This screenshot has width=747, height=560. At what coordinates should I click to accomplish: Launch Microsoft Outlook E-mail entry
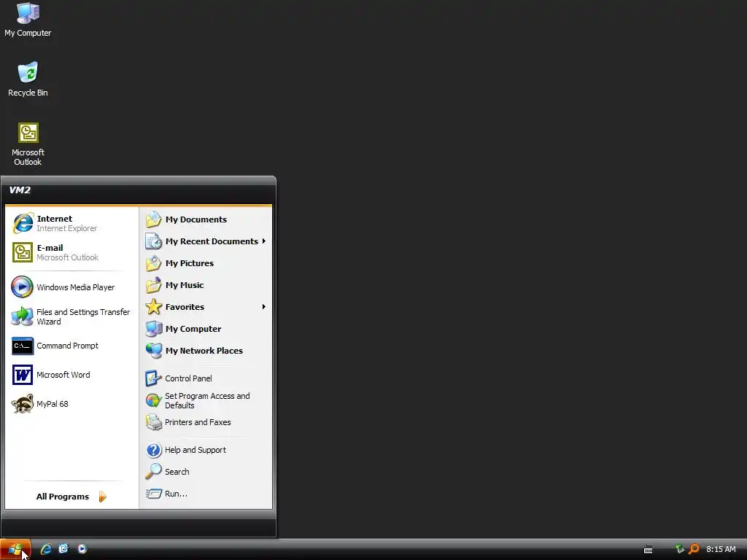tap(71, 252)
